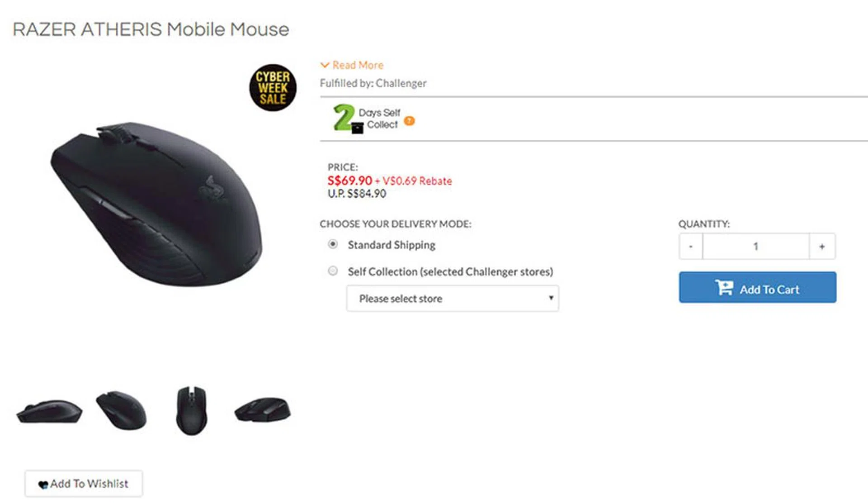Click the Add To Wishlist button
868x504 pixels.
[x=84, y=484]
